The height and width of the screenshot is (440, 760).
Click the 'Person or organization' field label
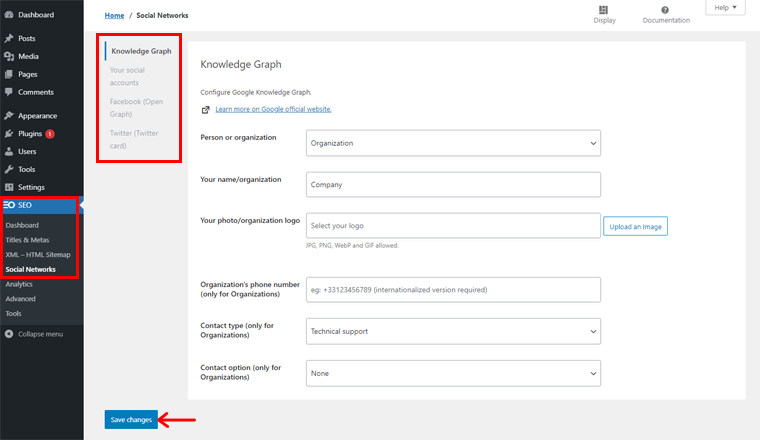tap(238, 137)
